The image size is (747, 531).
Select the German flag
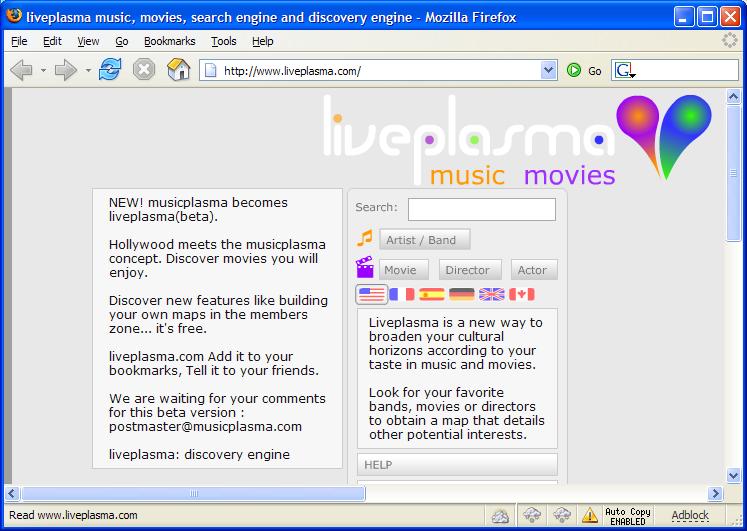tap(462, 294)
